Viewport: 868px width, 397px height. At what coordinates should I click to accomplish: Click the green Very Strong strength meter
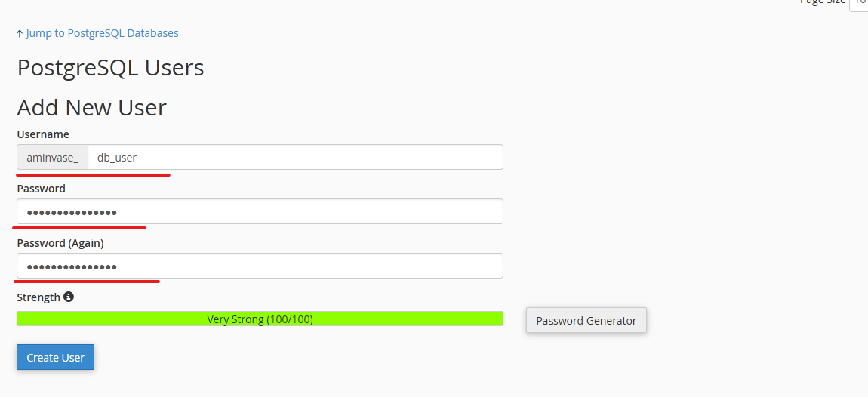[260, 319]
